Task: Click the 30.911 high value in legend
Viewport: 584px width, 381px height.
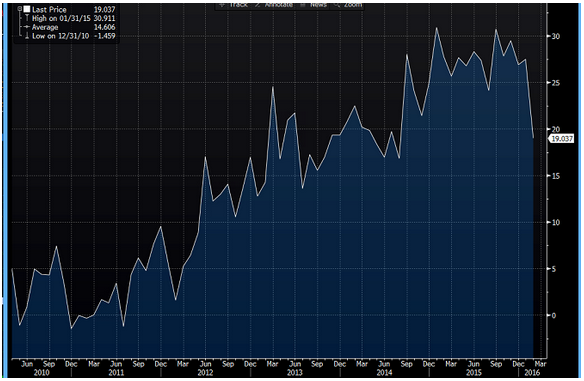Action: tap(104, 18)
